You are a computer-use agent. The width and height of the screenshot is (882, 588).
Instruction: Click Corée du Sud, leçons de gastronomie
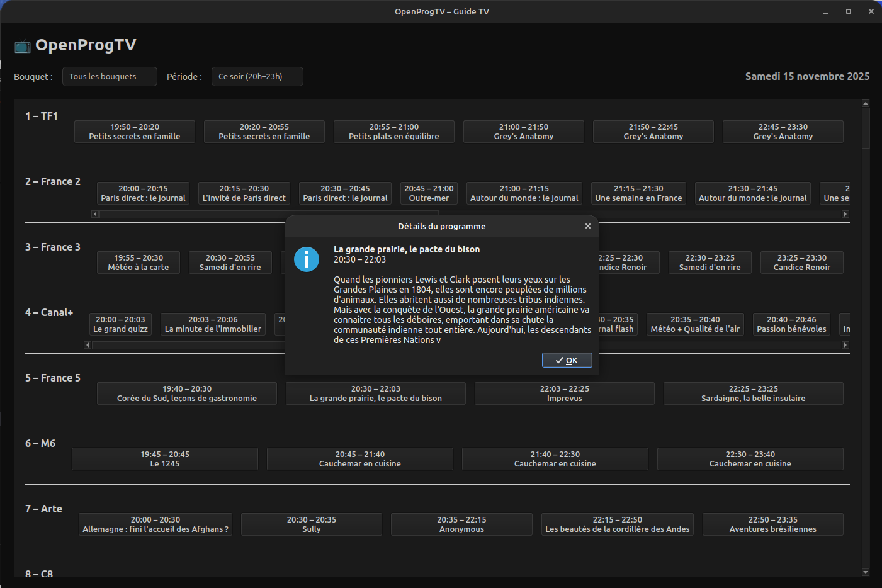click(187, 393)
